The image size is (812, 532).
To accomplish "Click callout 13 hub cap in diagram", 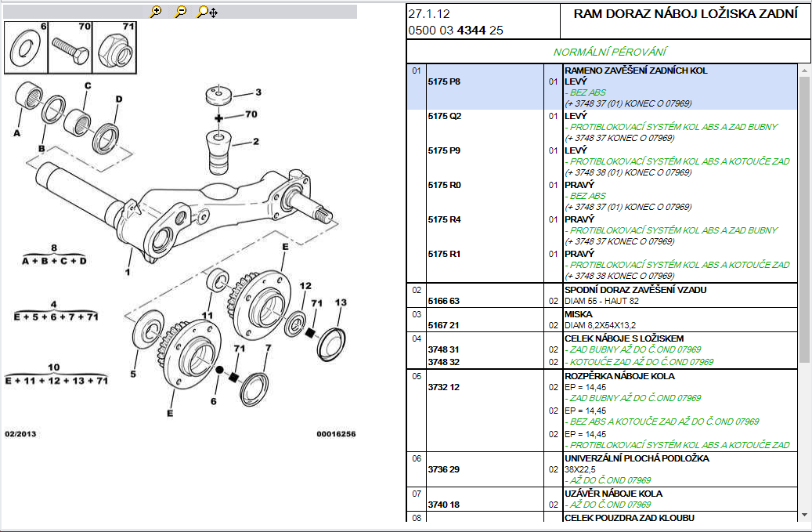I will [340, 302].
